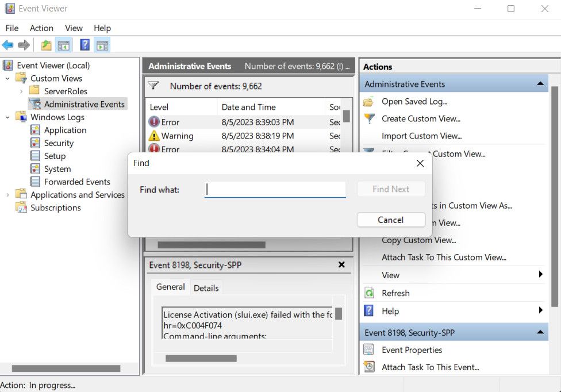Collapse the Custom Views tree node
561x392 pixels.
tap(8, 79)
